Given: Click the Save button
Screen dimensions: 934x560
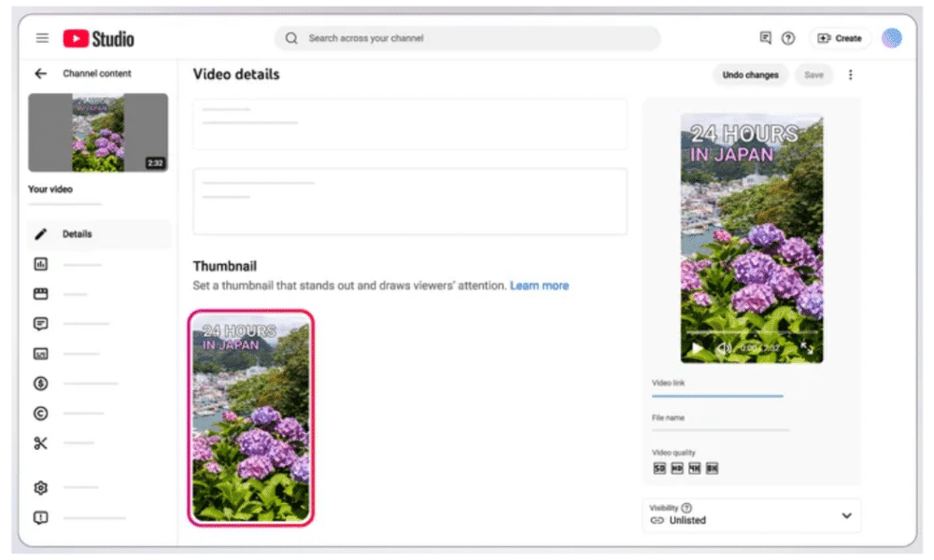Looking at the screenshot, I should click(814, 75).
